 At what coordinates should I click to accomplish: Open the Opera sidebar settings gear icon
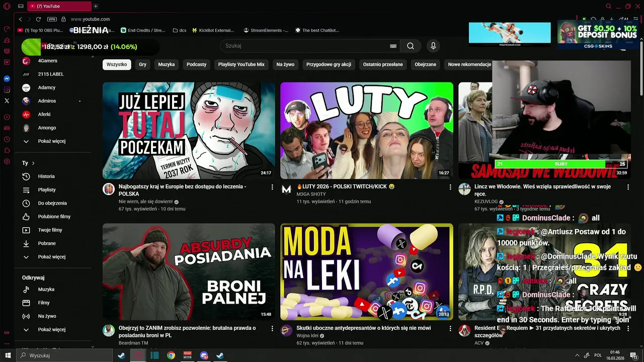[x=7, y=161]
